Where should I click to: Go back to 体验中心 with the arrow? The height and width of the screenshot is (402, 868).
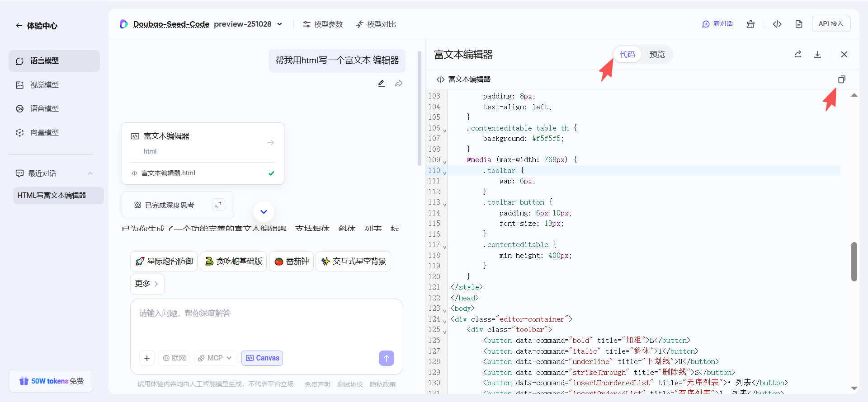pyautogui.click(x=19, y=26)
